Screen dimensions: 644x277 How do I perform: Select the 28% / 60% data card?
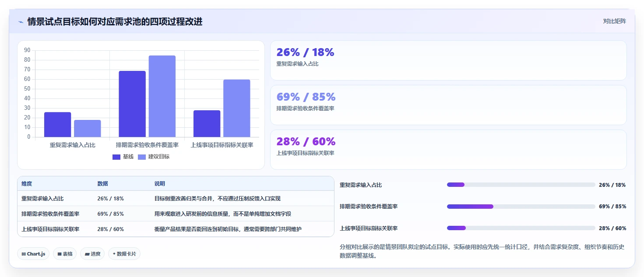(448, 150)
